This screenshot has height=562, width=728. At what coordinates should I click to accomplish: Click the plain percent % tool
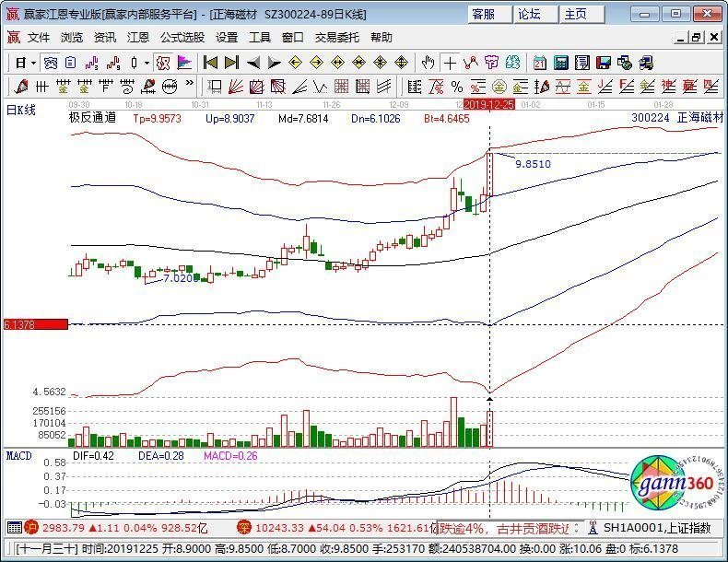tap(457, 87)
